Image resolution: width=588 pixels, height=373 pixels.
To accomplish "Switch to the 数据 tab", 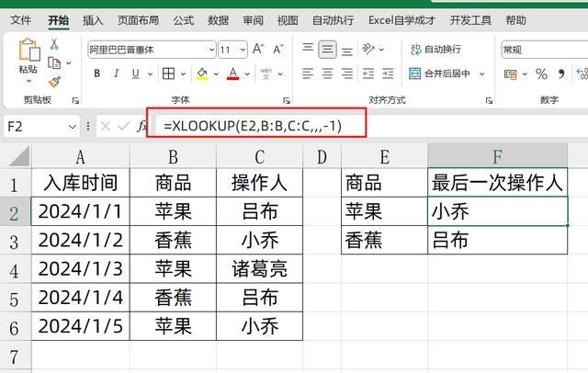I will [x=218, y=20].
